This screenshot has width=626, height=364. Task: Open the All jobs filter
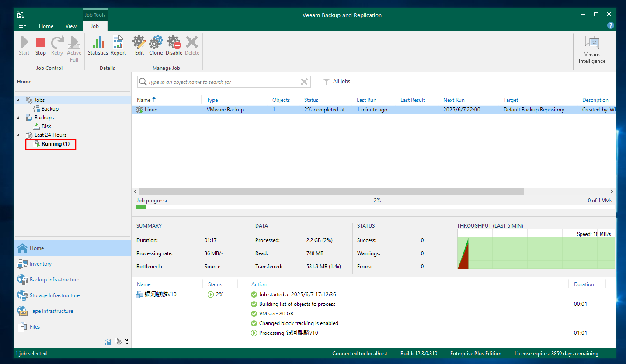[337, 81]
